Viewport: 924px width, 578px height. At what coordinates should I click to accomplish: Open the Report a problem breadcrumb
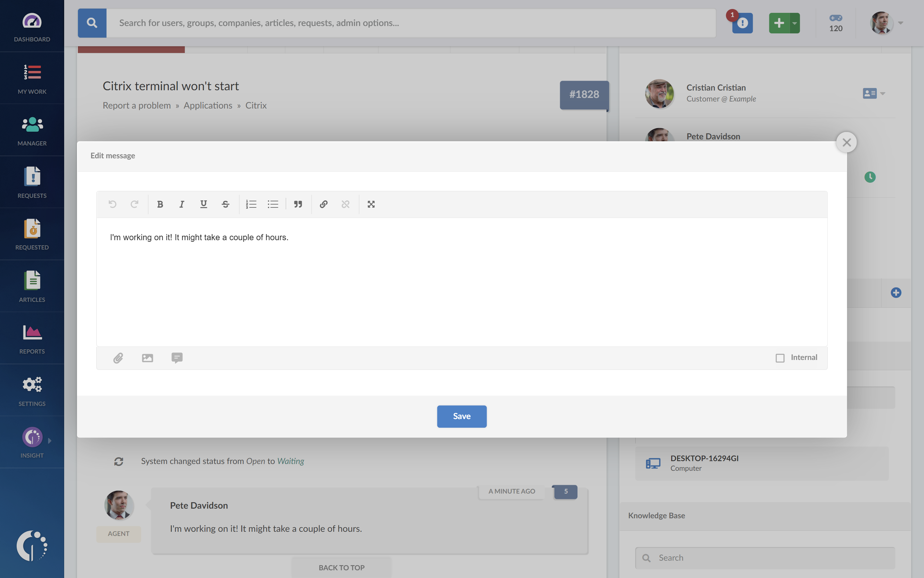[137, 106]
